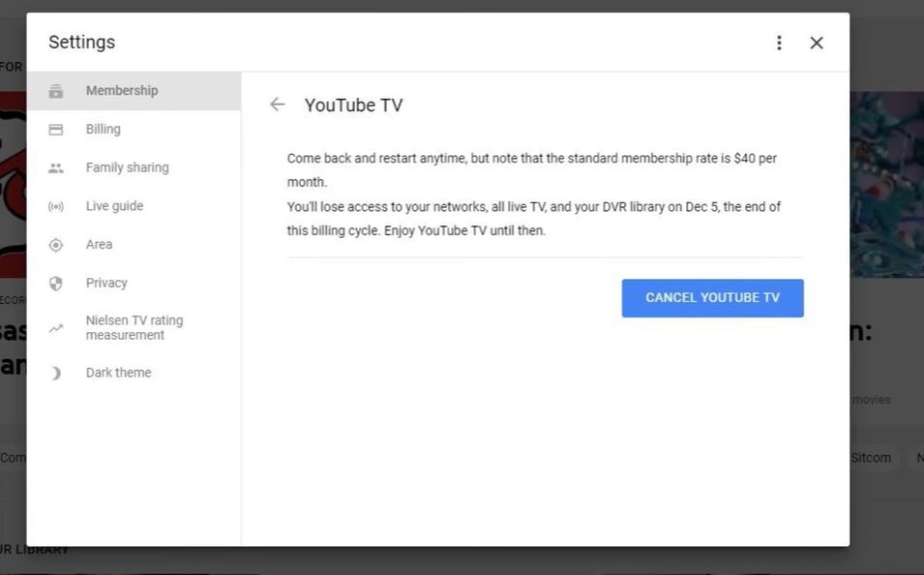924x575 pixels.
Task: Click the Membership sidebar icon
Action: (x=56, y=91)
